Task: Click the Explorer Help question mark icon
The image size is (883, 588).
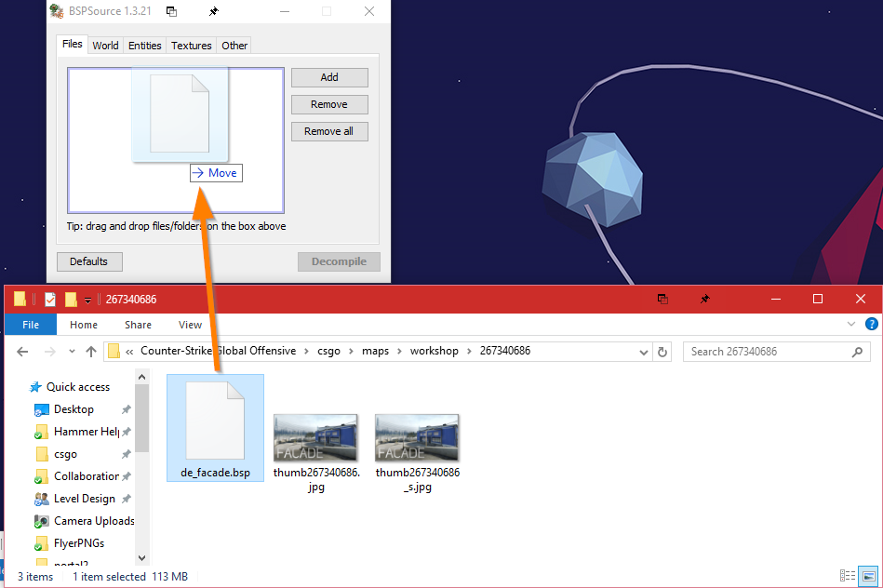Action: pos(871,324)
